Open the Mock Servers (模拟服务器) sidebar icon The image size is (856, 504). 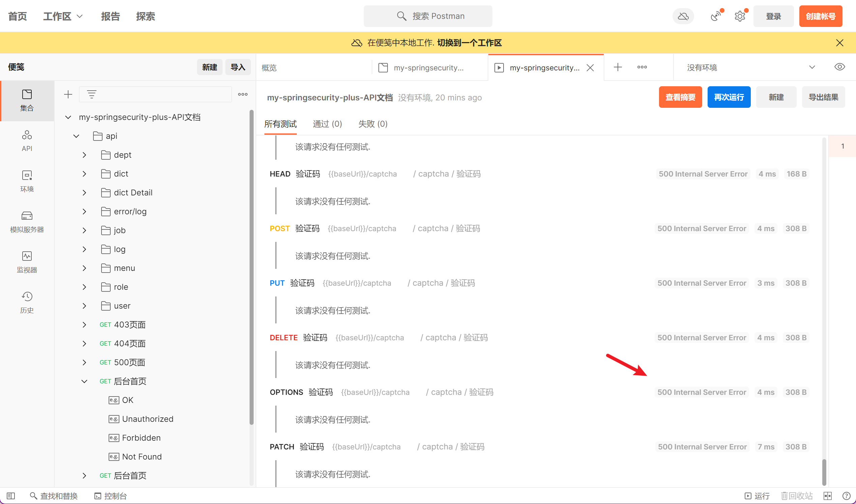[27, 221]
